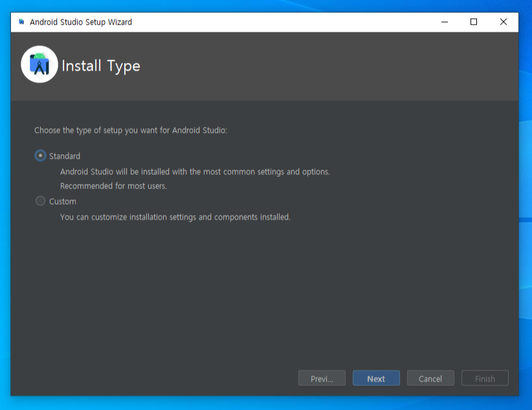Click the Next button

click(376, 378)
